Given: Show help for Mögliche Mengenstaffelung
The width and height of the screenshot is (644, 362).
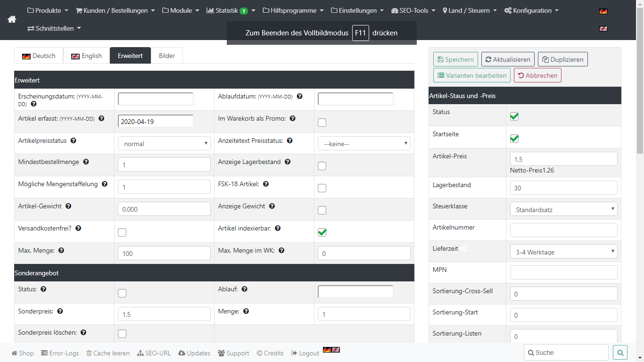Looking at the screenshot, I should (x=105, y=184).
